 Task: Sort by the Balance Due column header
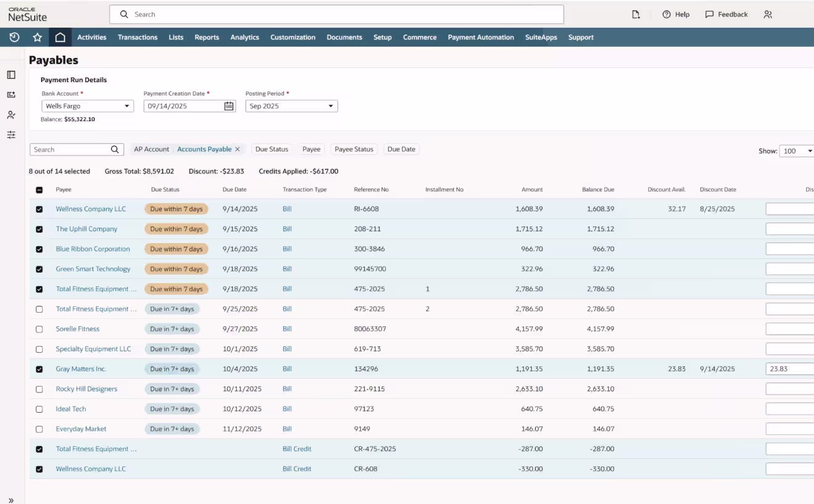pyautogui.click(x=598, y=189)
